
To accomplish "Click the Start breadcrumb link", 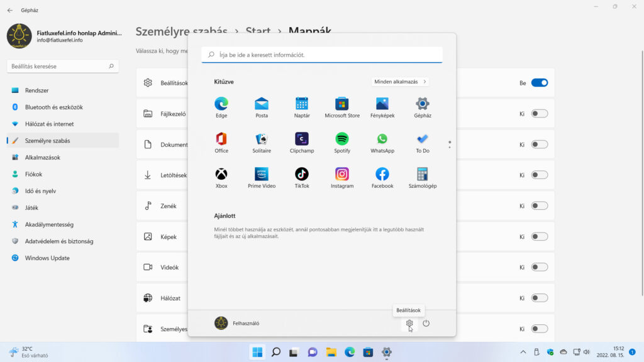I will point(258,31).
